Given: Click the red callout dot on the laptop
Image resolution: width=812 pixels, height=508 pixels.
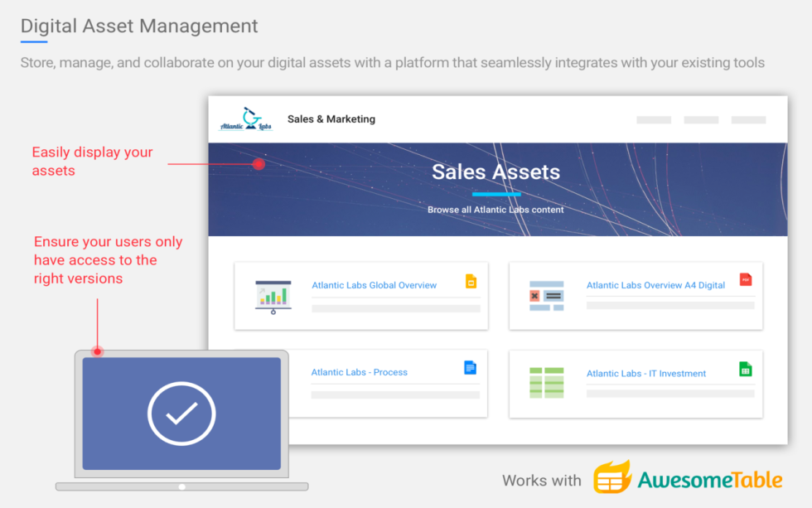Looking at the screenshot, I should click(98, 351).
